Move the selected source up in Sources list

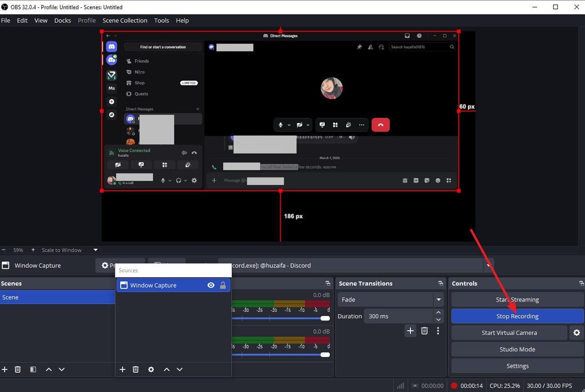166,369
